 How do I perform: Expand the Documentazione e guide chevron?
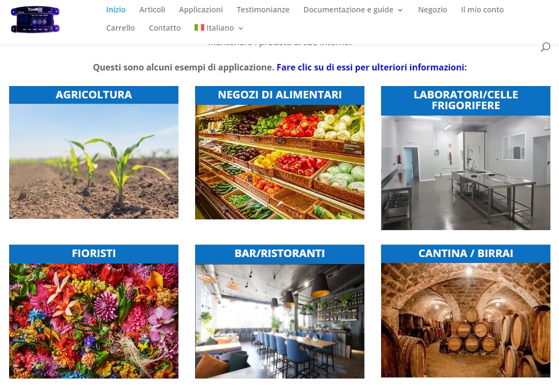click(x=400, y=10)
